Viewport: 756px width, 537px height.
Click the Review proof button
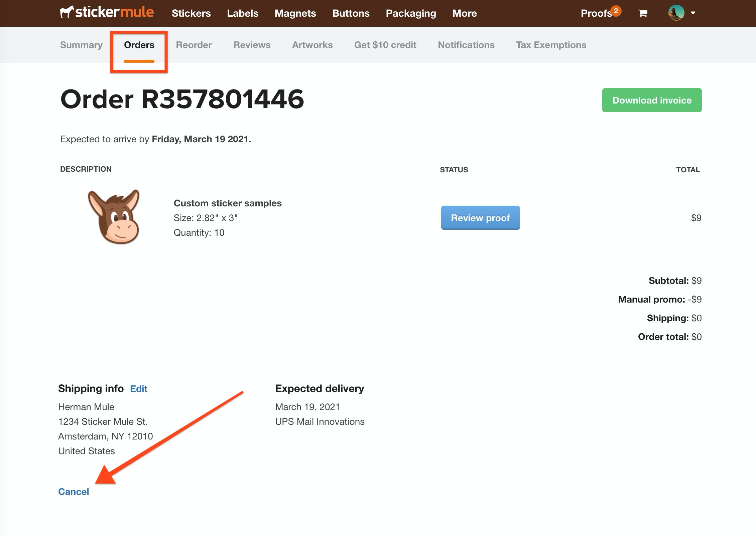[x=480, y=217]
